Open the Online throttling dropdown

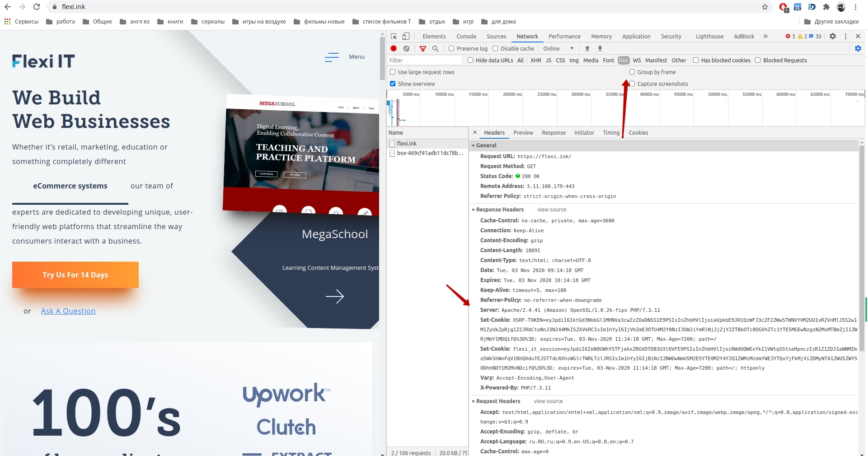[558, 48]
